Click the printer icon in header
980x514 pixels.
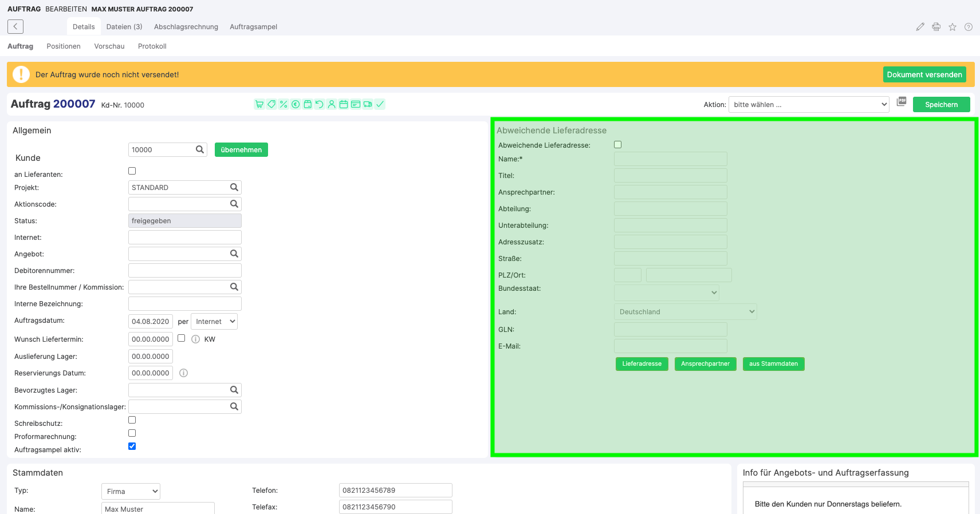[x=936, y=27]
